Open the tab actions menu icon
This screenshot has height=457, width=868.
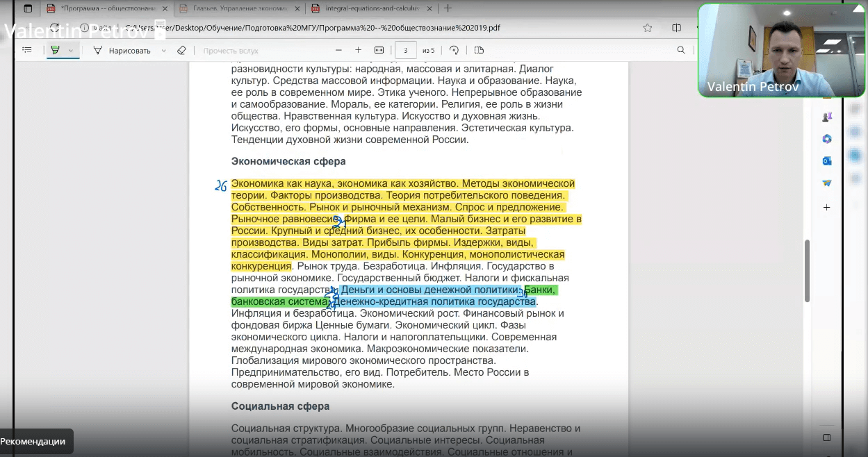(28, 8)
